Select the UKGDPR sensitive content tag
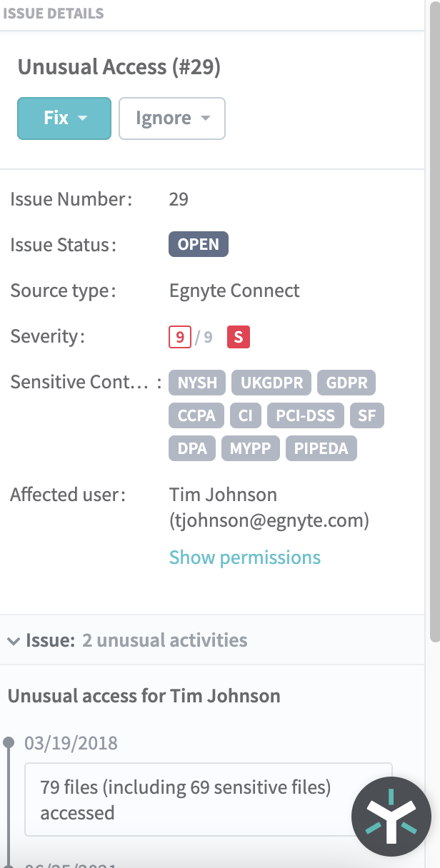Image resolution: width=440 pixels, height=868 pixels. pos(271,383)
